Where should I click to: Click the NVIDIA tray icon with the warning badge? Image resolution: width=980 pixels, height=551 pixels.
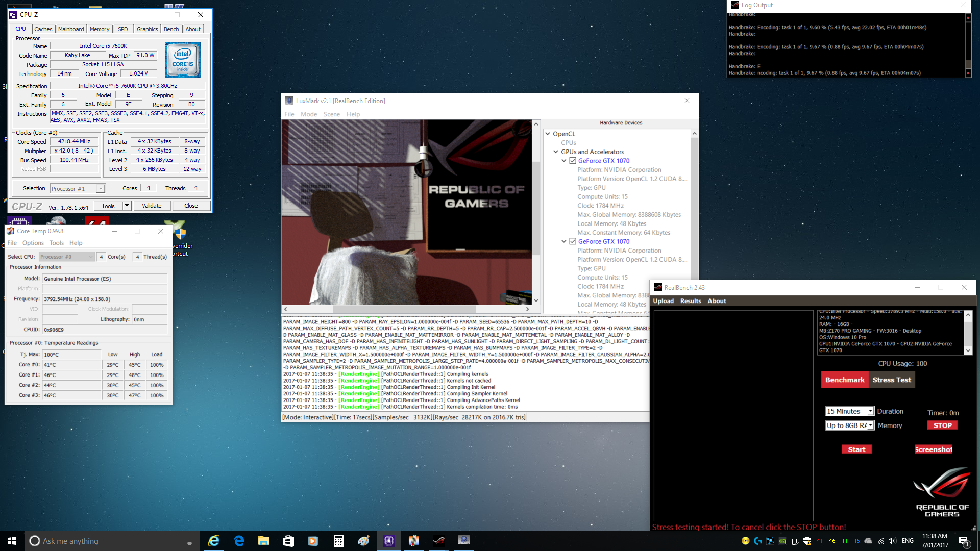pos(782,541)
